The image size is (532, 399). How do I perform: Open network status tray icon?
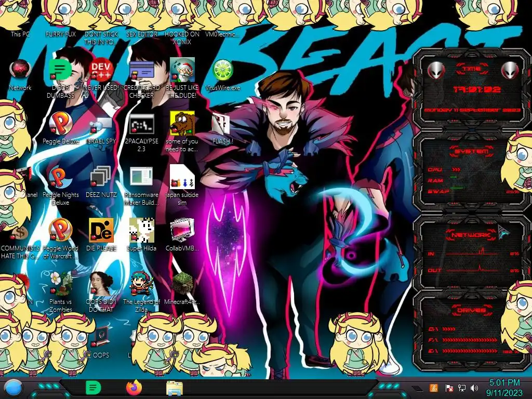462,388
